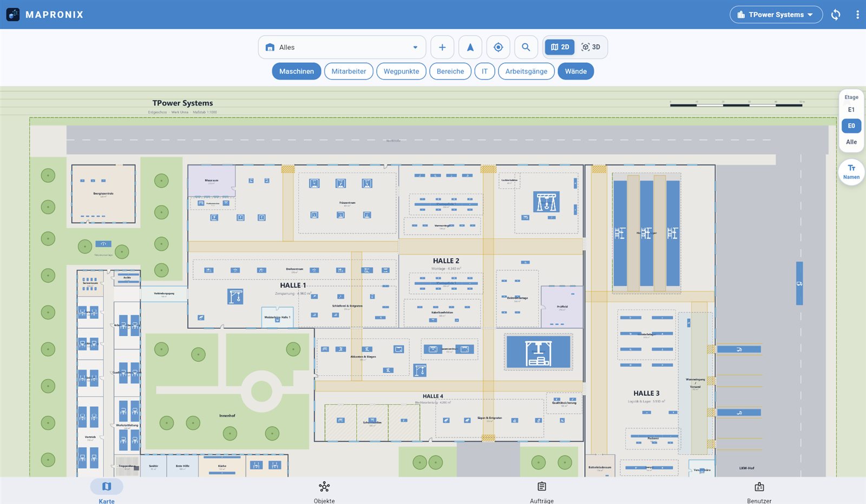Click the large gantry crane machine in Halle 2
This screenshot has height=504, width=866.
click(546, 202)
